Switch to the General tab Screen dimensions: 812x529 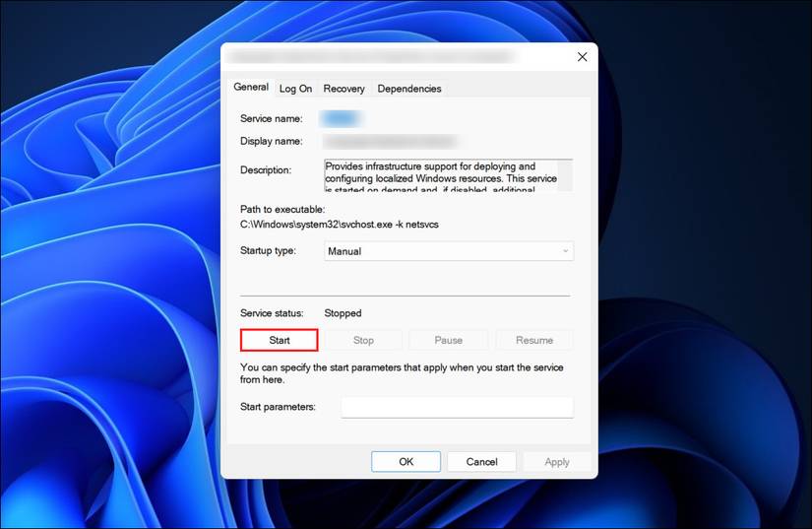(251, 87)
